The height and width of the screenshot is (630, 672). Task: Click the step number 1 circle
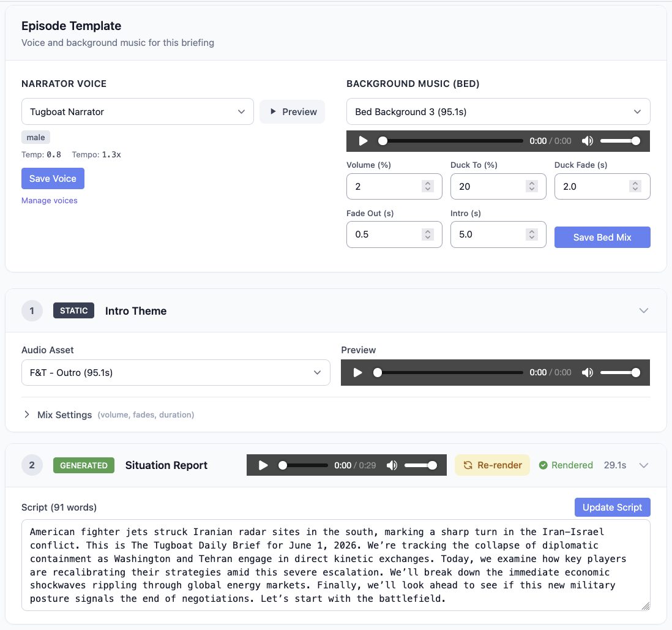click(x=32, y=311)
